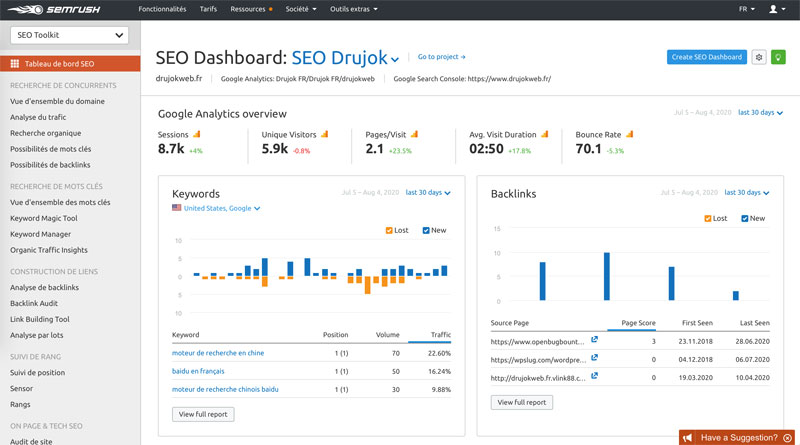Open Audit de site in sidebar
Image resolution: width=800 pixels, height=445 pixels.
pos(31,441)
